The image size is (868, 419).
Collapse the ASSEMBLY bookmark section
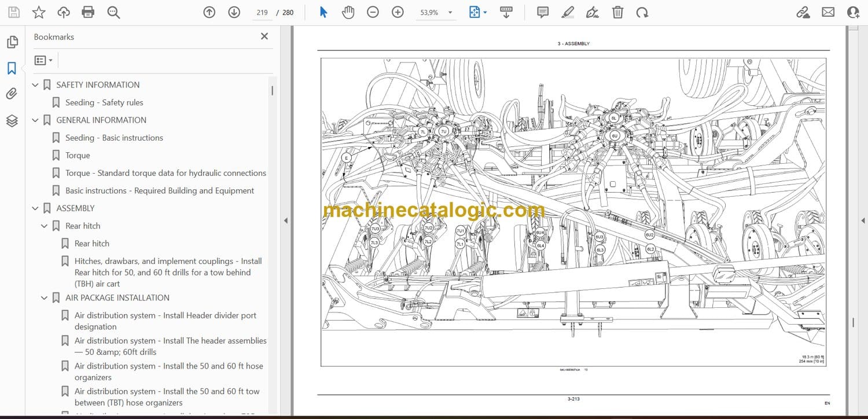tap(35, 208)
